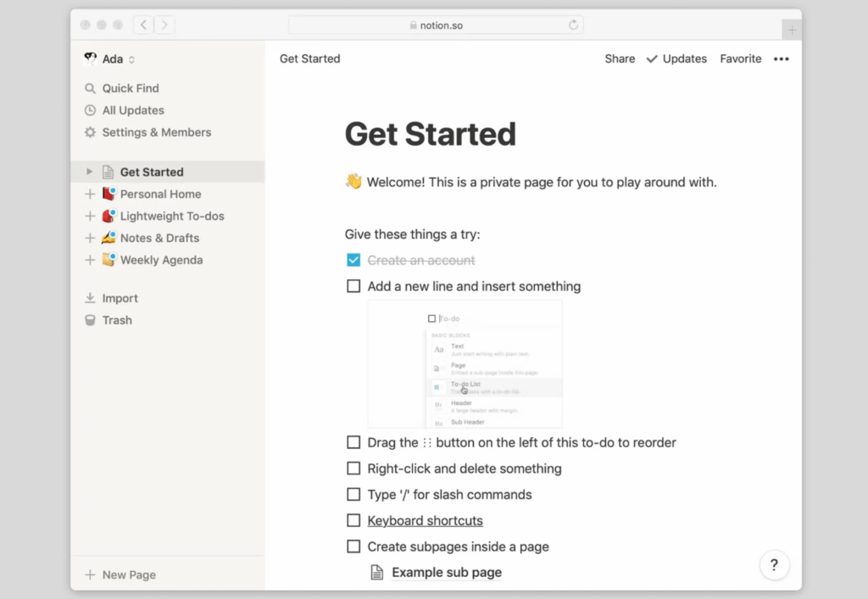Select Notes & Drafts in the sidebar

point(159,238)
